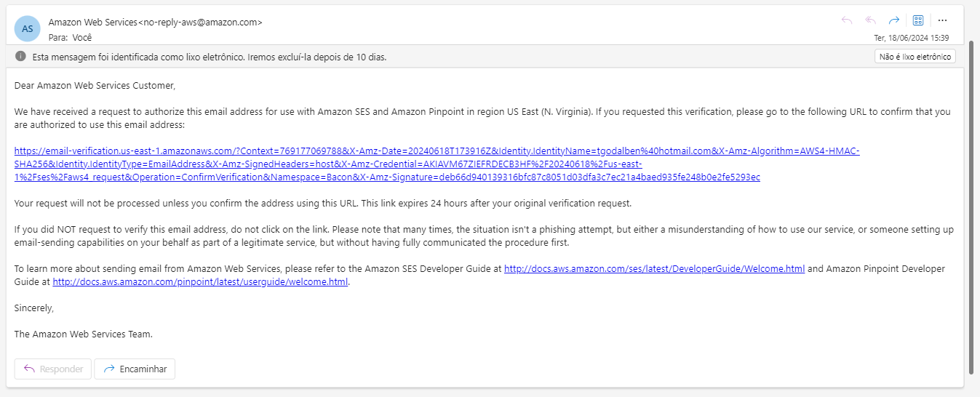
Task: Click the Responder button below the message
Action: click(53, 369)
